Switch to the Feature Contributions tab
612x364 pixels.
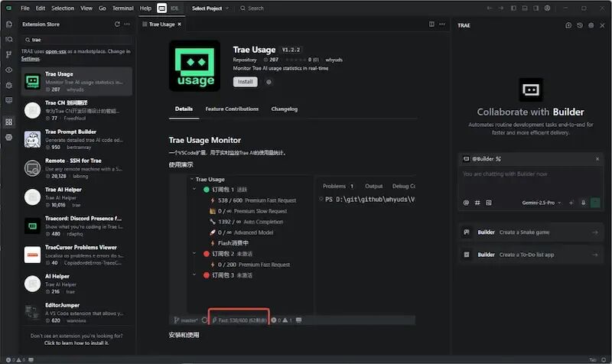[232, 109]
